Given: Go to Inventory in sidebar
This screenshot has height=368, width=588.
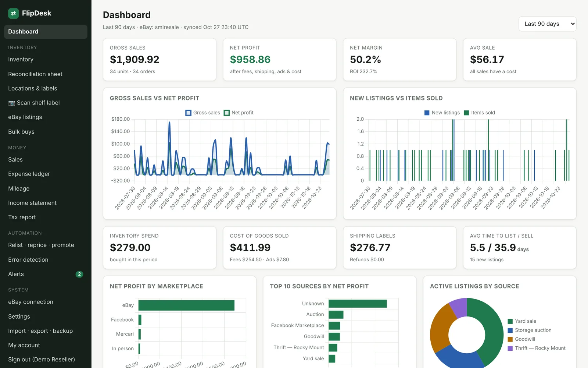Looking at the screenshot, I should point(46,59).
